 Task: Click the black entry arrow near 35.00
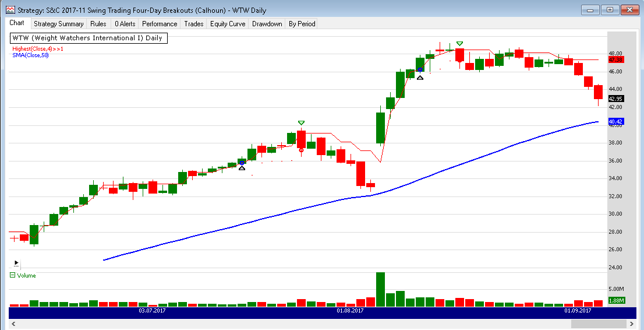[242, 168]
